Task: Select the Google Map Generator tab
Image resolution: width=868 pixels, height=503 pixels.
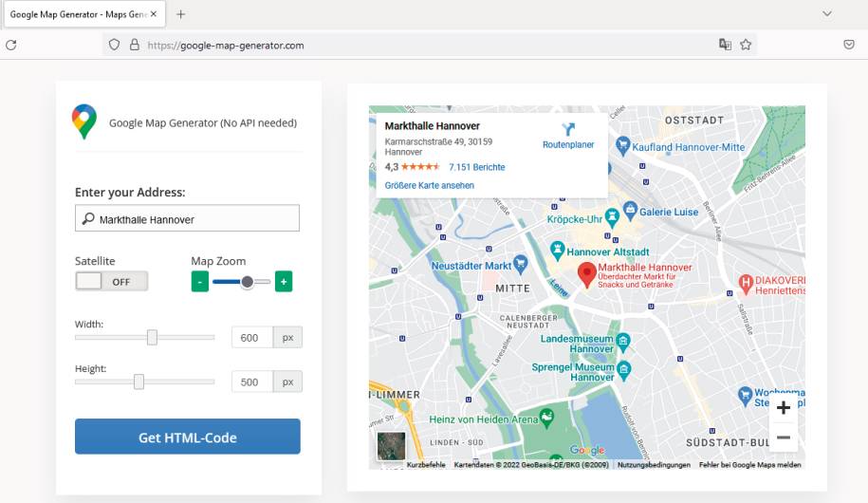Action: pyautogui.click(x=83, y=14)
